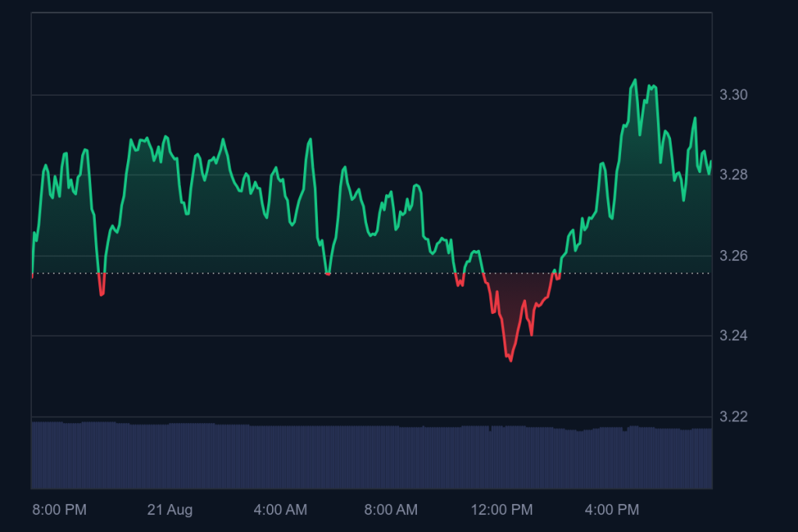798x532 pixels.
Task: Click the 12:00 PM time axis label
Action: [x=502, y=510]
